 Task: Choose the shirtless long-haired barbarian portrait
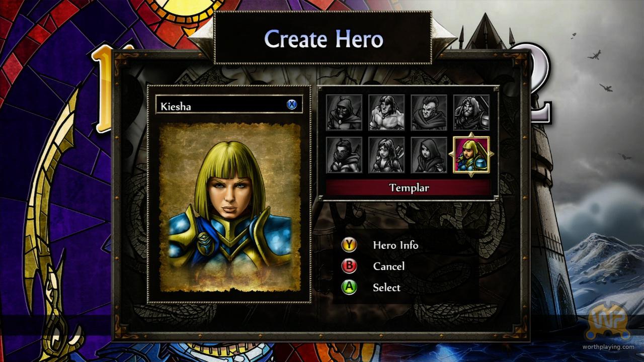click(386, 113)
